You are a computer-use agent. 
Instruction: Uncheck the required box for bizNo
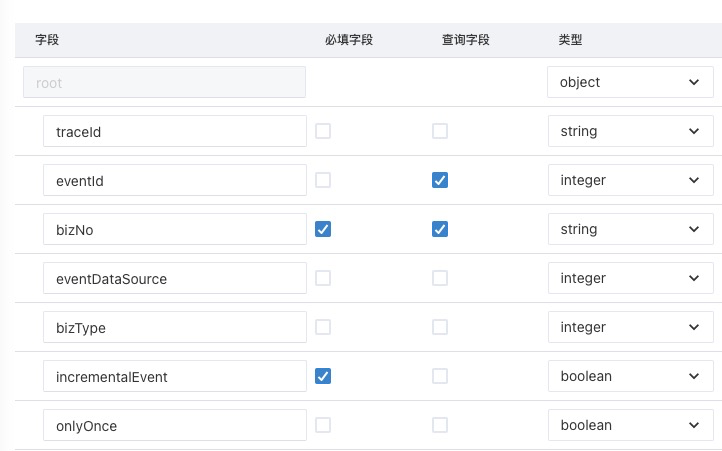(323, 229)
